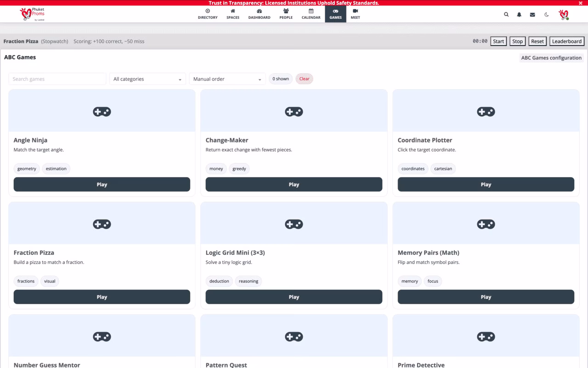Click the Prime Detective gamepad thumbnail
This screenshot has width=588, height=368.
click(486, 337)
